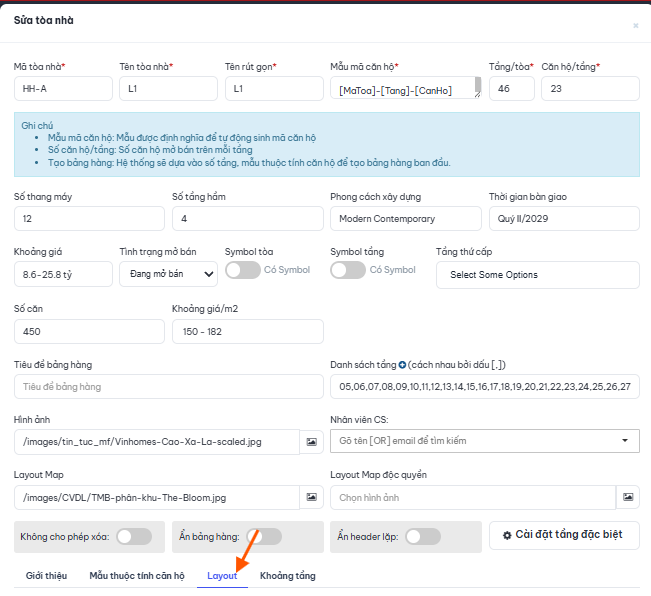Screen dimensions: 651x596
Task: Click the Khoảng giá/m2 field
Action: point(248,332)
